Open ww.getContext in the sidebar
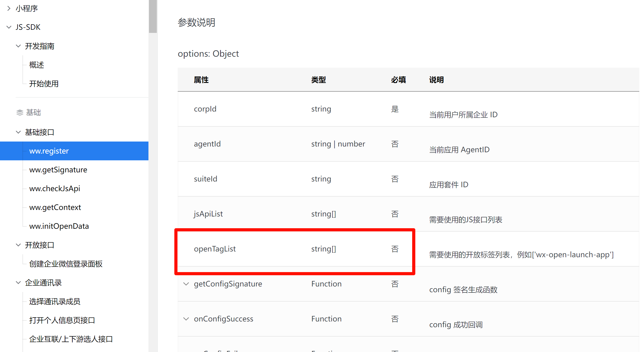The width and height of the screenshot is (644, 352). click(55, 207)
